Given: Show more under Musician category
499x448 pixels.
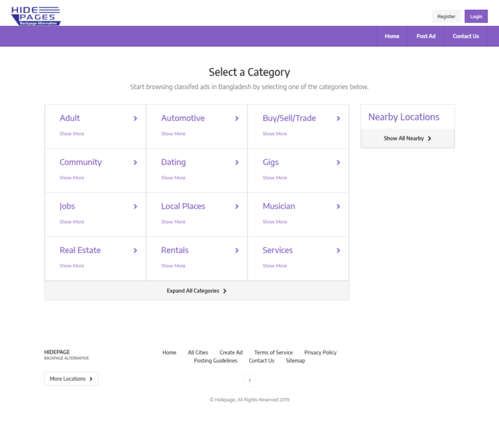Looking at the screenshot, I should coord(274,222).
